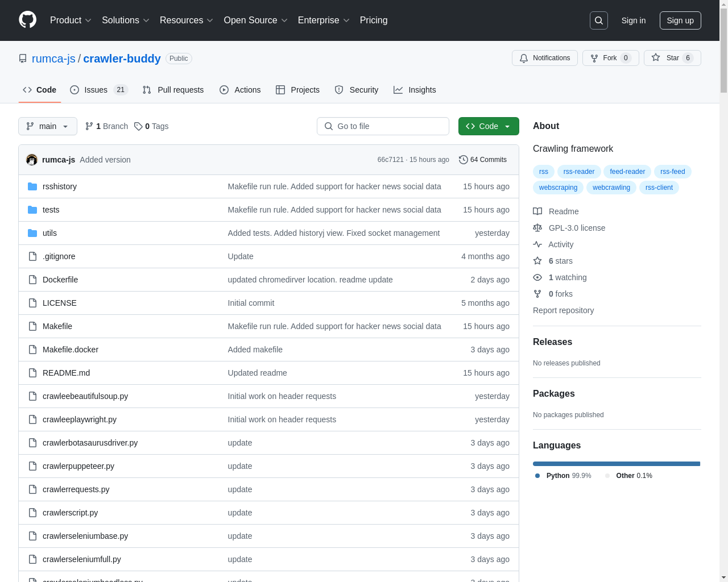728x582 pixels.
Task: Click the 66c7121 commit hash
Action: [390, 160]
